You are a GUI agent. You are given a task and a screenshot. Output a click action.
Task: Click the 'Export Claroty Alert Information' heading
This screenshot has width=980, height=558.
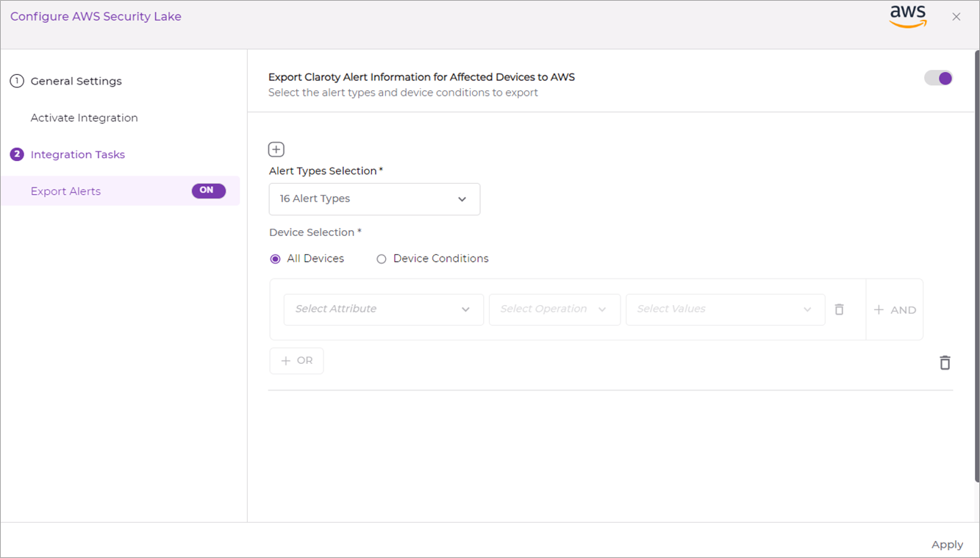(x=421, y=77)
